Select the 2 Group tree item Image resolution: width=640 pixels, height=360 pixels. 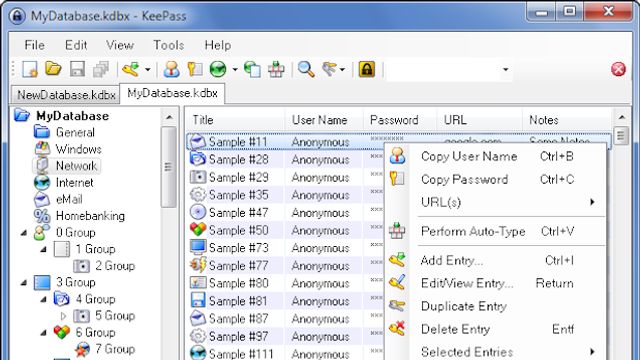[115, 266]
